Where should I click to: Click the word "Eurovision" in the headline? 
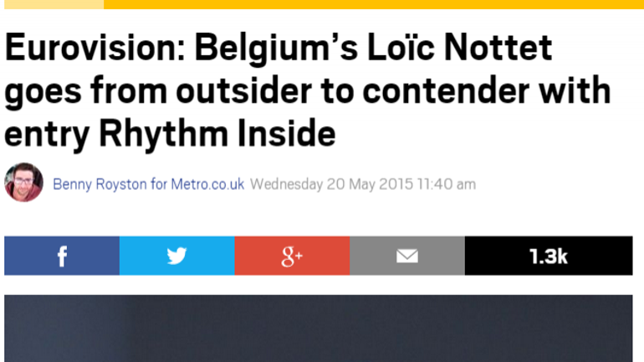pos(86,49)
